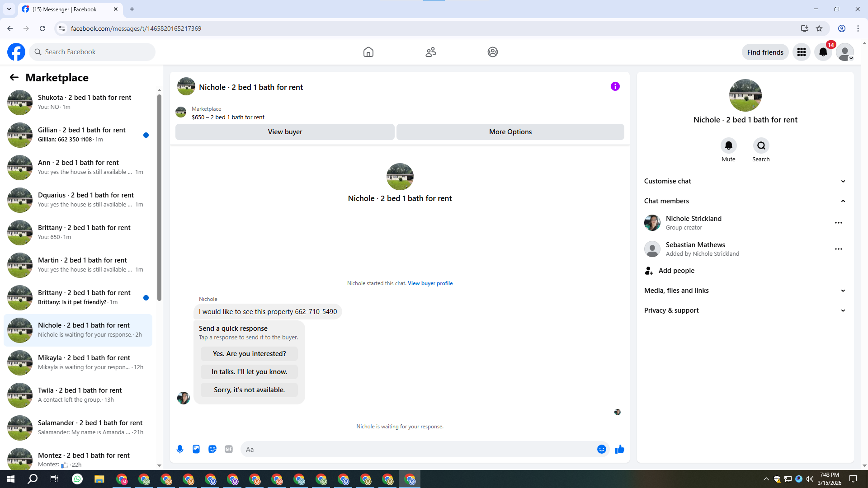
Task: Expand Media, files and links section
Action: [745, 291]
